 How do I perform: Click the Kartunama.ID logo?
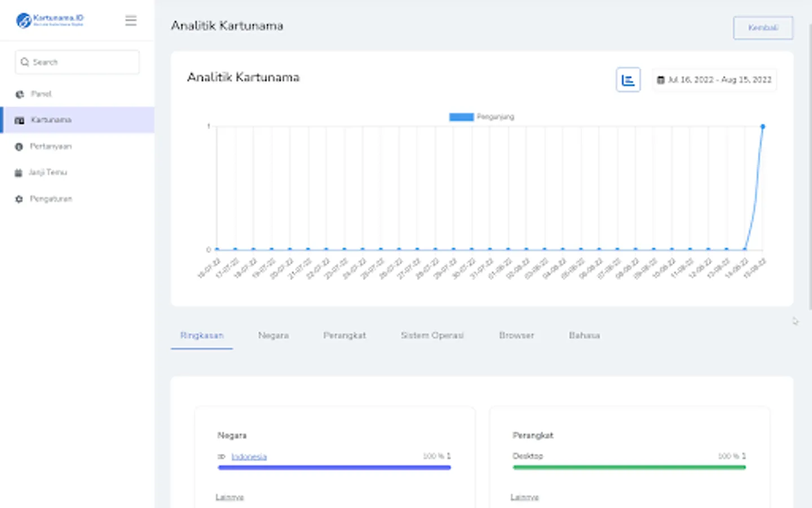[x=50, y=20]
